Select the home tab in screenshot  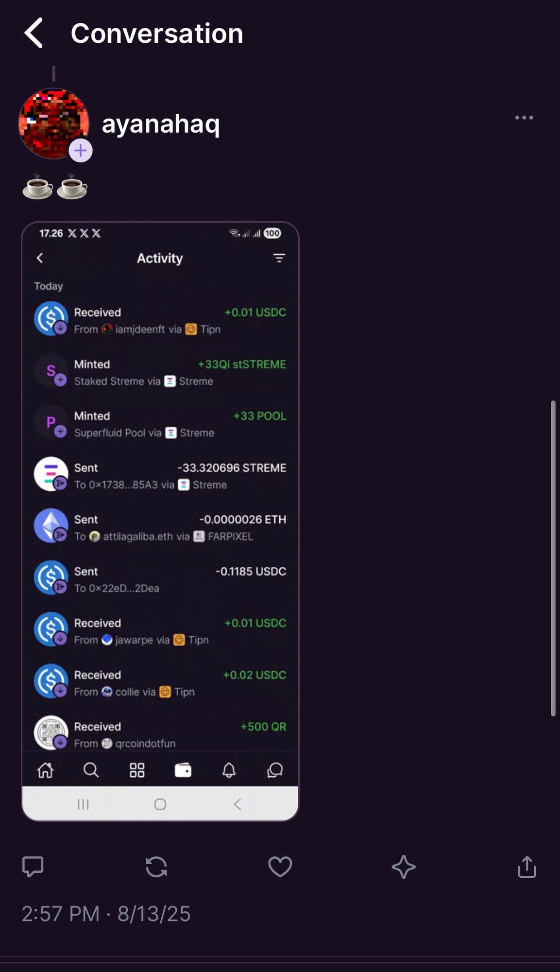coord(46,770)
